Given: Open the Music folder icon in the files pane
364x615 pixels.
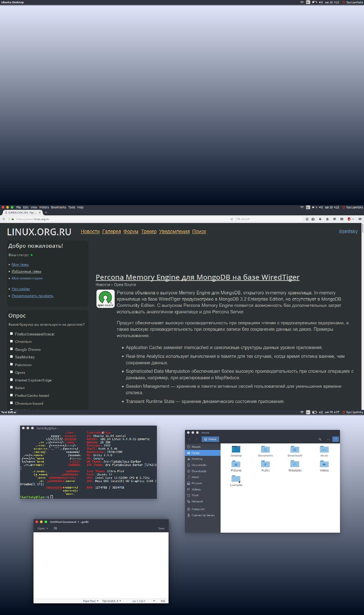Looking at the screenshot, I should [x=324, y=450].
